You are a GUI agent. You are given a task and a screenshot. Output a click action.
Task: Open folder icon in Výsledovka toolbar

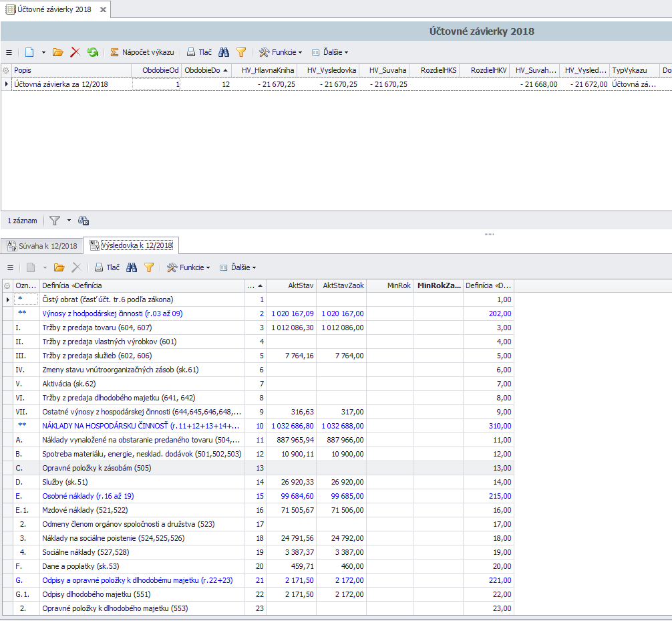59,267
